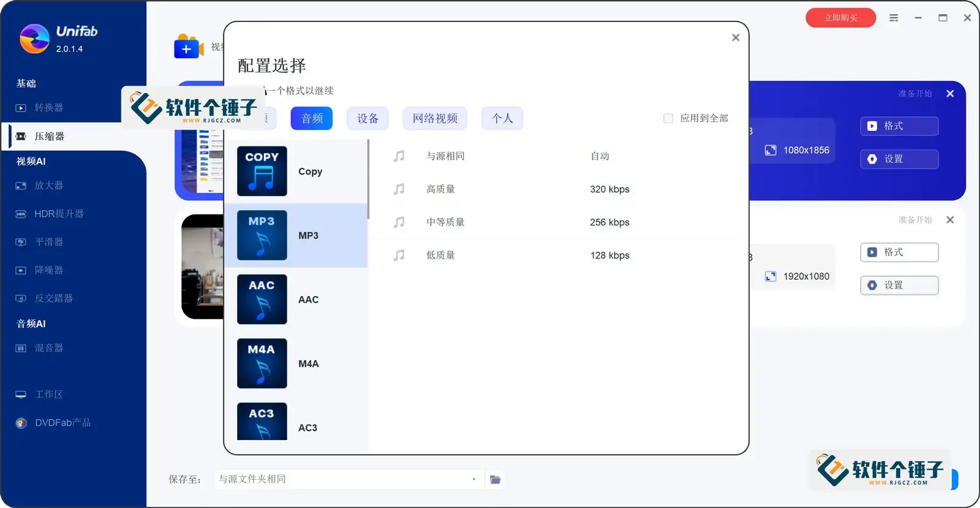980x508 pixels.
Task: Click the add video plus icon
Action: [x=187, y=48]
